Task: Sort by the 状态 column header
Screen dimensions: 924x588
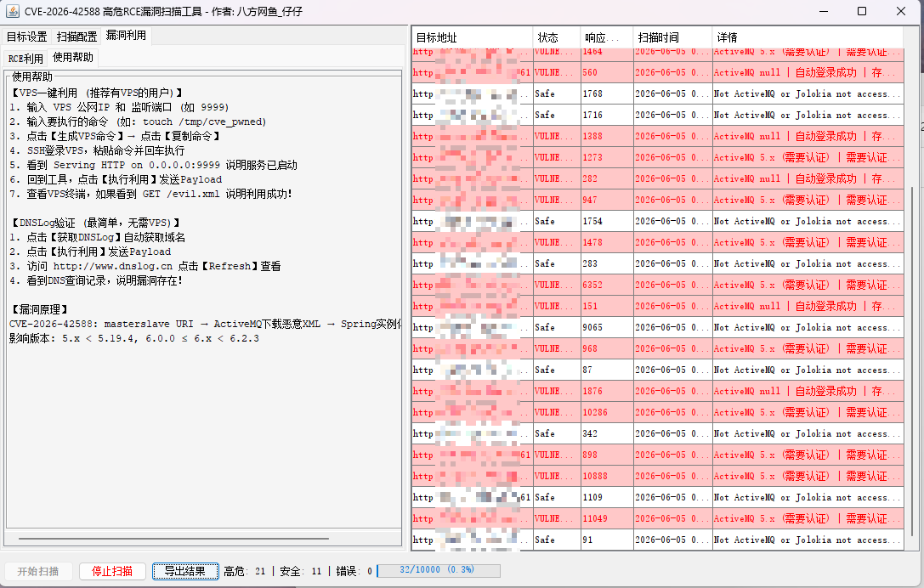Action: [557, 37]
